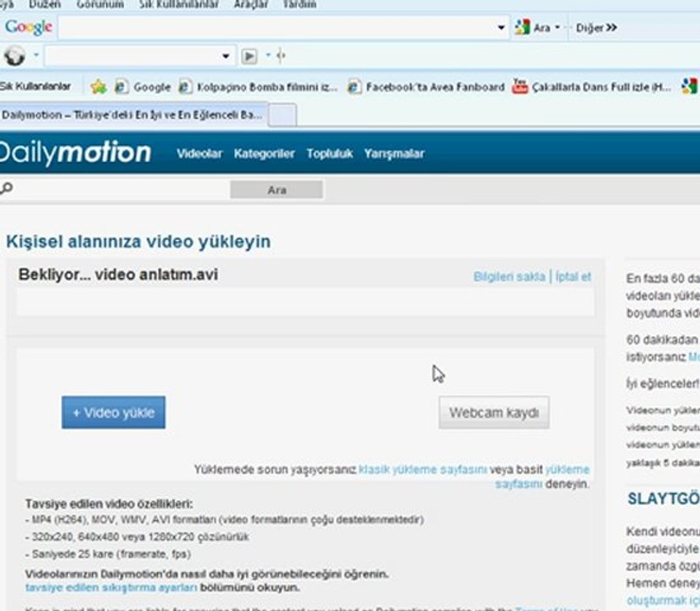Viewport: 700px width, 611px height.
Task: Open tavsiye edilen sıkıştırma ayarları link
Action: (111, 587)
